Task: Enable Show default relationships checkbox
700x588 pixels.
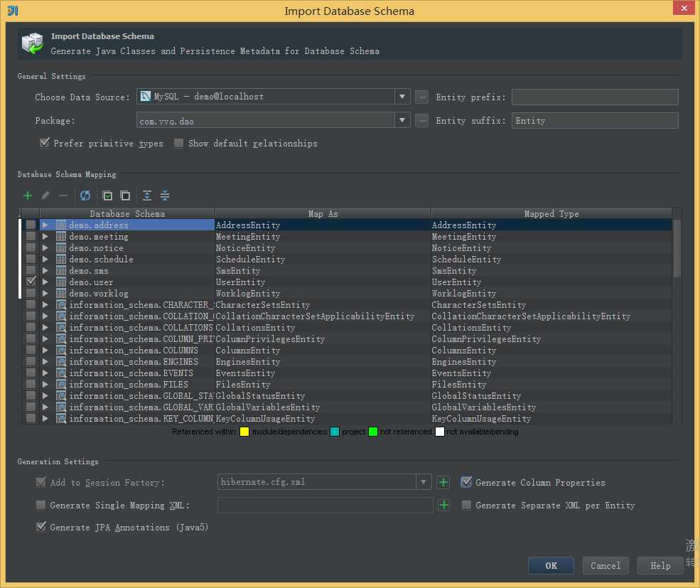Action: pyautogui.click(x=178, y=143)
